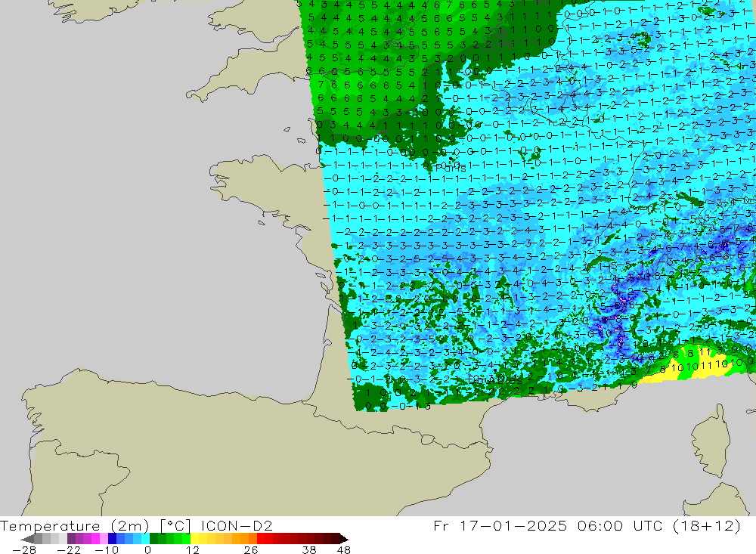
Task: Click the '48' legend scale value
Action: click(343, 549)
